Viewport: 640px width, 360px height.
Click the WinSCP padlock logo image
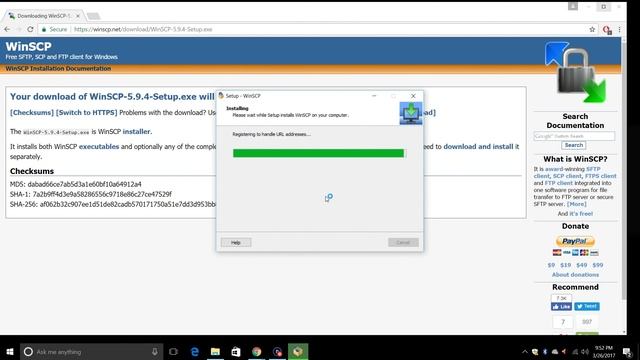coord(576,72)
